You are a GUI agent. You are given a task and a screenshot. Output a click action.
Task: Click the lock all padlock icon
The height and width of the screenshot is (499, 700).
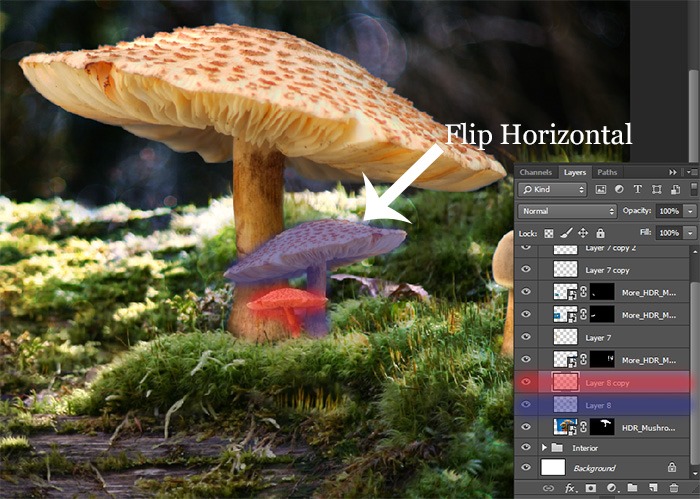(x=600, y=233)
